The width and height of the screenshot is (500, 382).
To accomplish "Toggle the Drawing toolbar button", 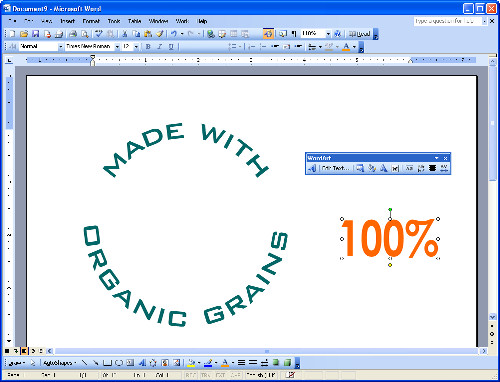I will pyautogui.click(x=268, y=34).
